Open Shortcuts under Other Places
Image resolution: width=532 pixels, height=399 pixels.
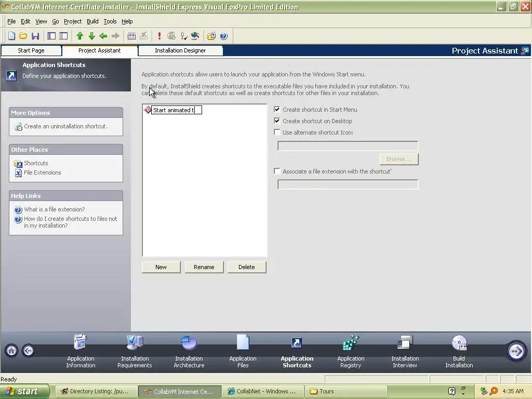pyautogui.click(x=36, y=163)
